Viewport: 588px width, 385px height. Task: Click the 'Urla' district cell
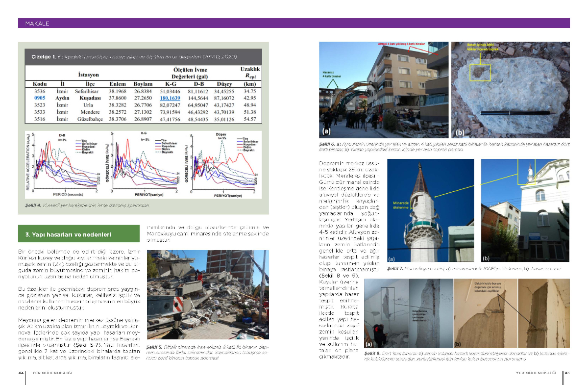[x=87, y=105]
